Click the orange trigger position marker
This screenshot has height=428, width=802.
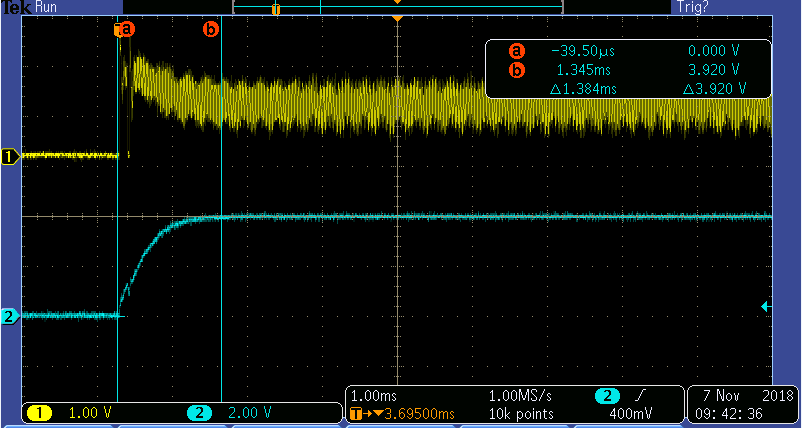point(398,20)
